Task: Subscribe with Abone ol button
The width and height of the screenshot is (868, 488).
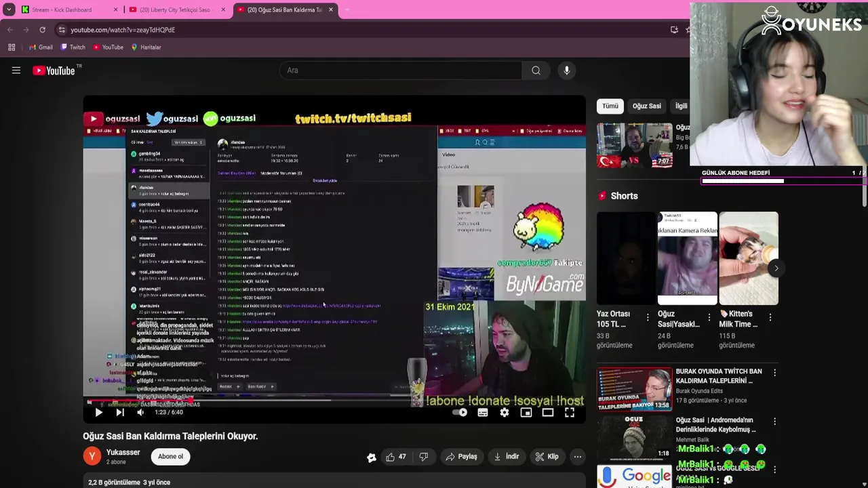Action: pos(171,456)
